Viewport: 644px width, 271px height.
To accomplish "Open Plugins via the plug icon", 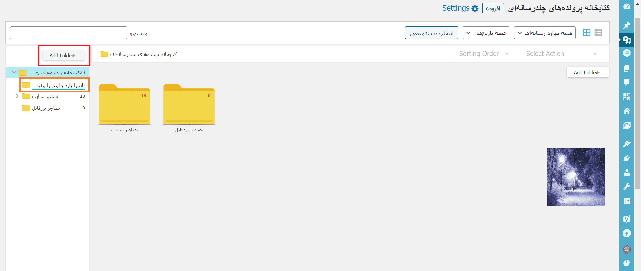I will tap(626, 158).
